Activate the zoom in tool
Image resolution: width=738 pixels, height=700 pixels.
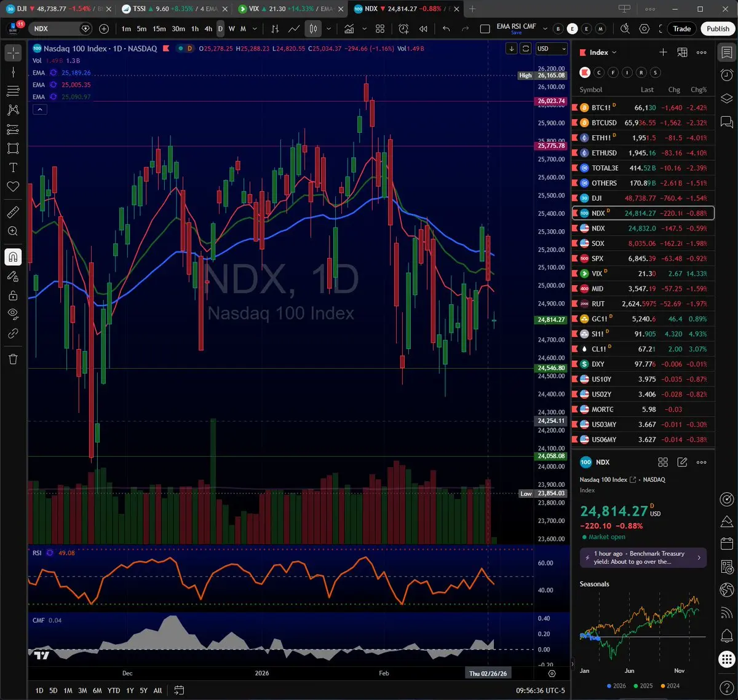(13, 231)
